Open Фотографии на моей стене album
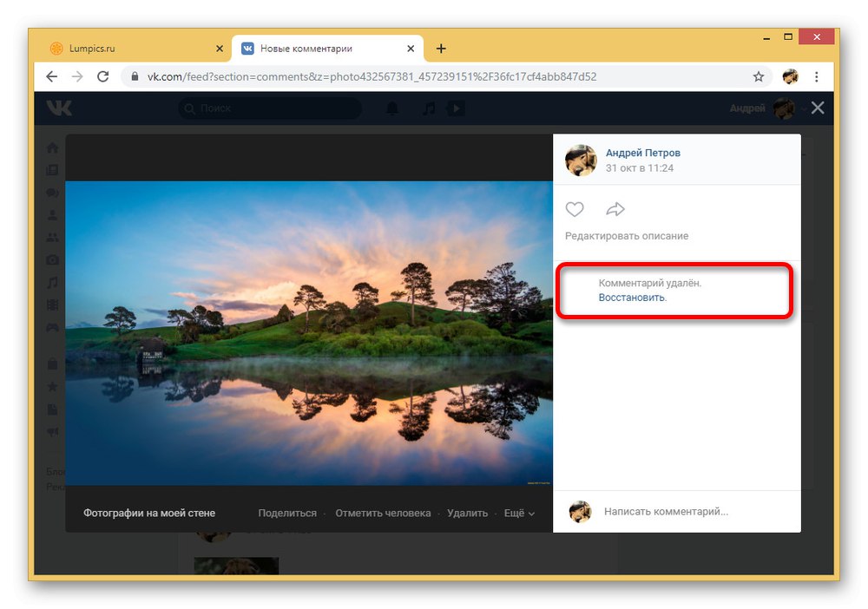 click(149, 514)
